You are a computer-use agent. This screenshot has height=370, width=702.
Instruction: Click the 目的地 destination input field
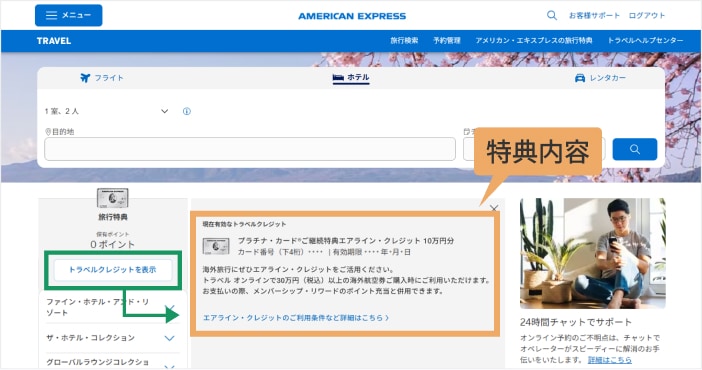250,149
